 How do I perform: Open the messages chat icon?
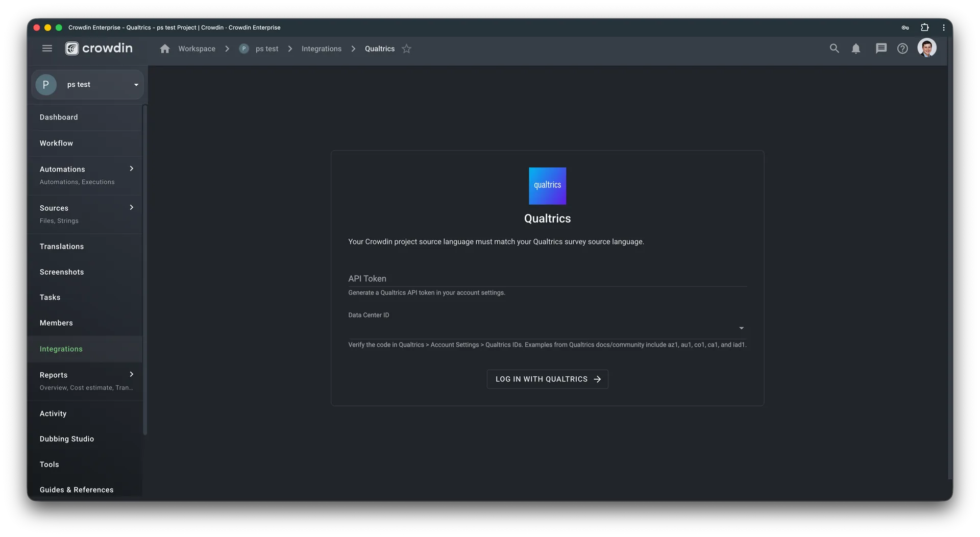click(x=880, y=48)
